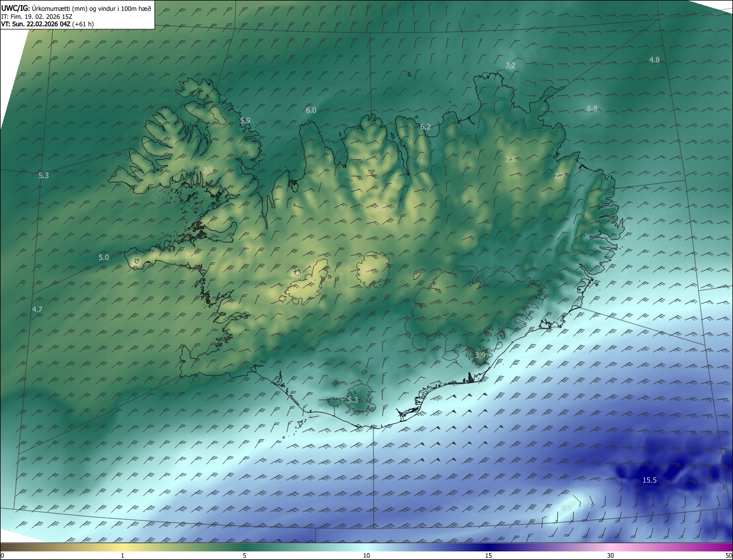733x560 pixels.
Task: Select the 4.8 value on the map
Action: [654, 60]
